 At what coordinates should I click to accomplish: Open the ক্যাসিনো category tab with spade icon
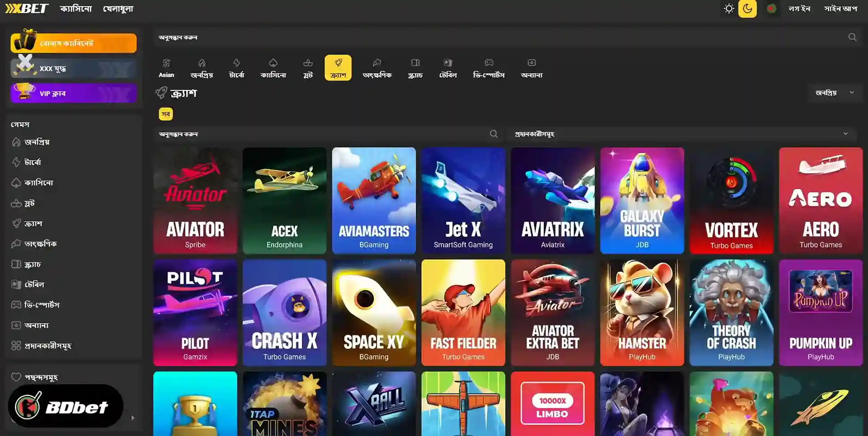[x=273, y=68]
